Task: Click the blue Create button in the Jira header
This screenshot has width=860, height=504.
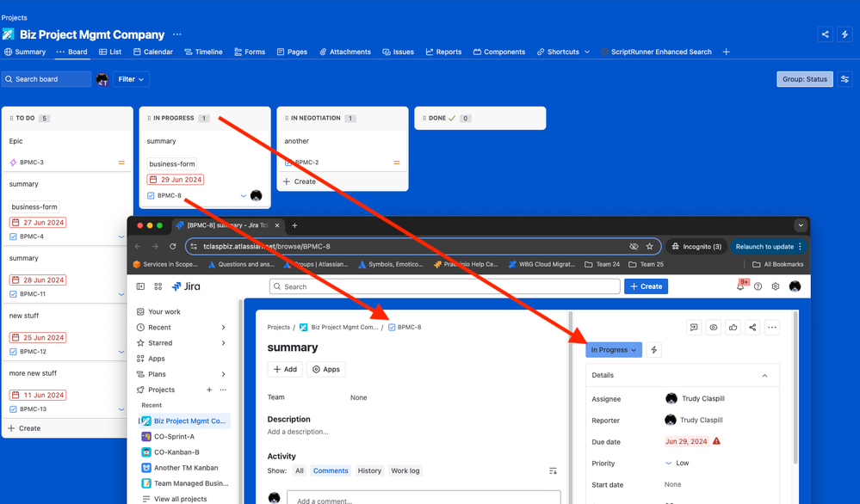Action: click(x=647, y=286)
